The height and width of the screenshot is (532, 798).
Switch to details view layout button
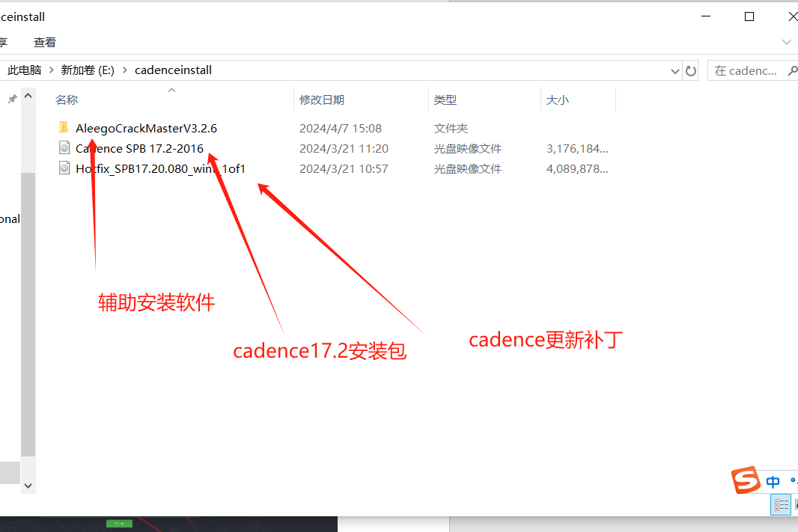coord(782,504)
